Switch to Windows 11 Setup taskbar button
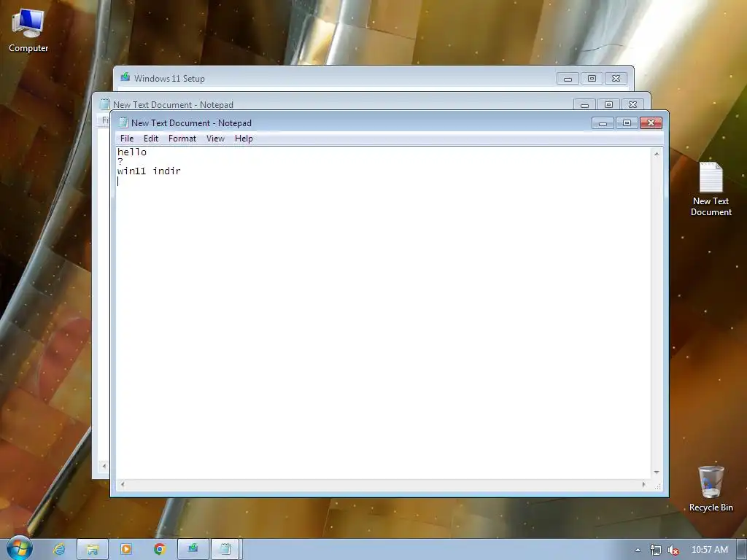The image size is (747, 560). (x=193, y=549)
